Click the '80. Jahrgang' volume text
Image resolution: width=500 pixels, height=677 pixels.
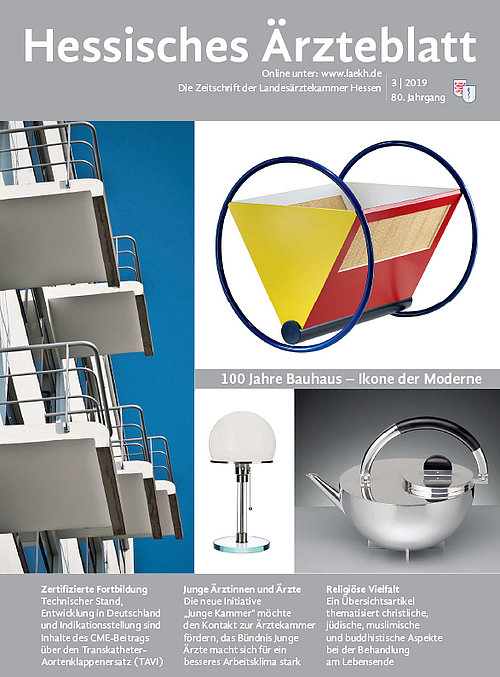pos(418,98)
